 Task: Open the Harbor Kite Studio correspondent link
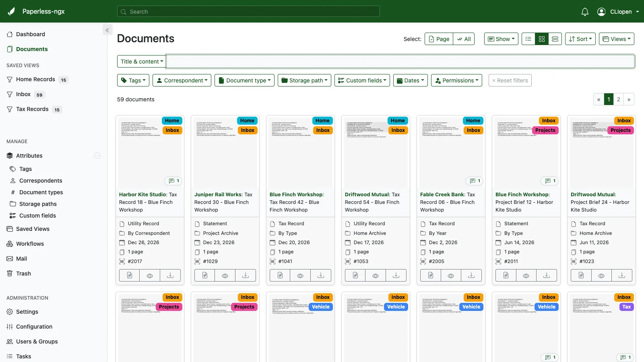click(x=143, y=194)
